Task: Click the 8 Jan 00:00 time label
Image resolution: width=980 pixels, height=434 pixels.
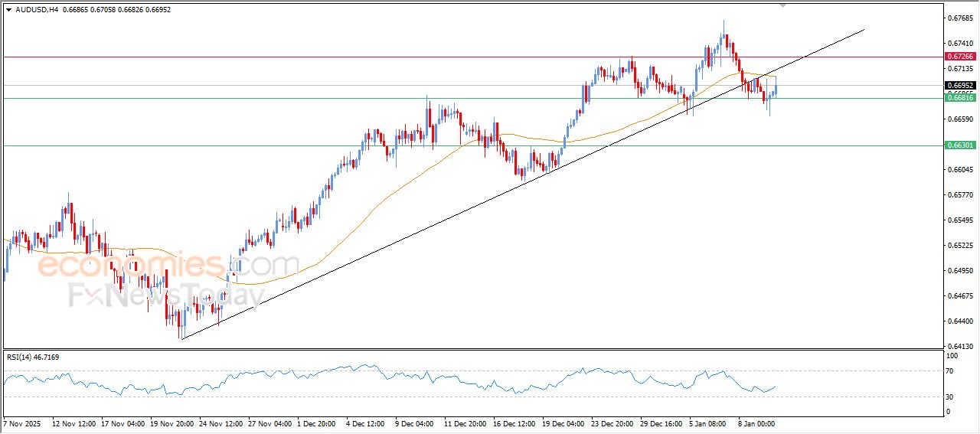Action: click(x=754, y=423)
